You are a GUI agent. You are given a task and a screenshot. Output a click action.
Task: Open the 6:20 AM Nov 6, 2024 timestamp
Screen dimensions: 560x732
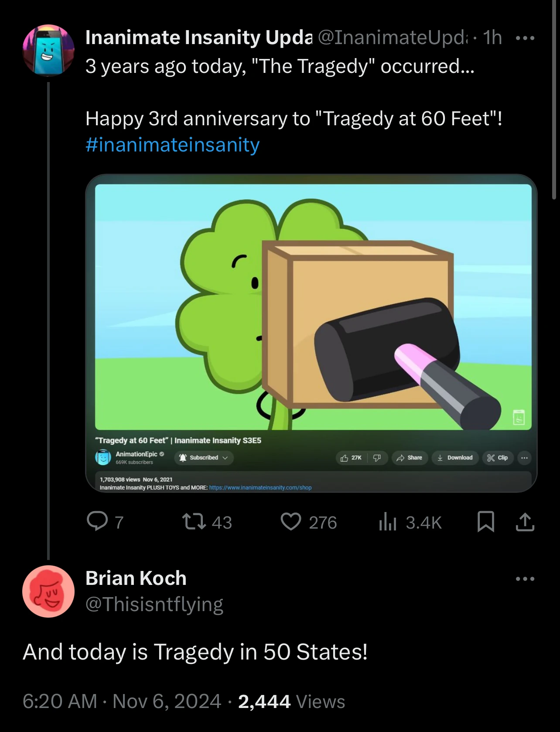122,701
